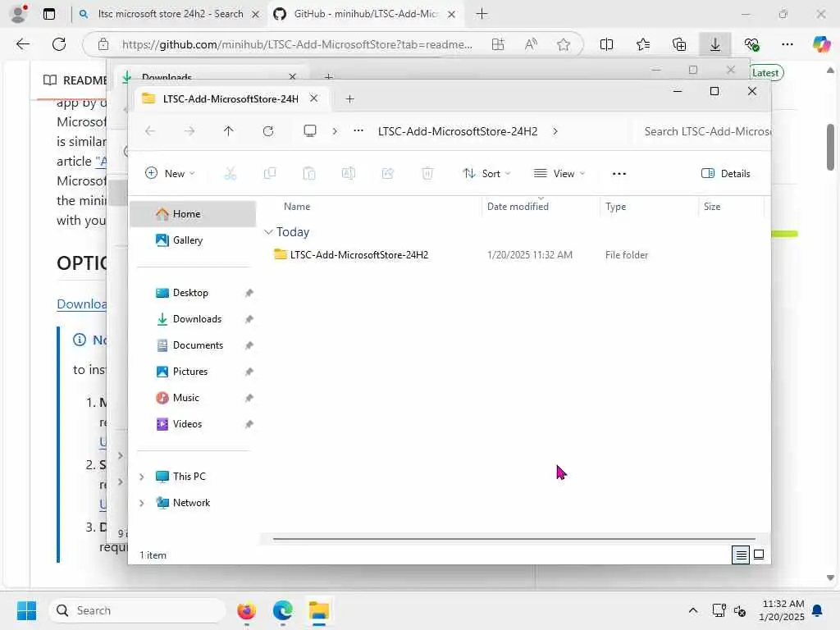Expand Network in navigation pane
The width and height of the screenshot is (840, 630).
tap(141, 503)
